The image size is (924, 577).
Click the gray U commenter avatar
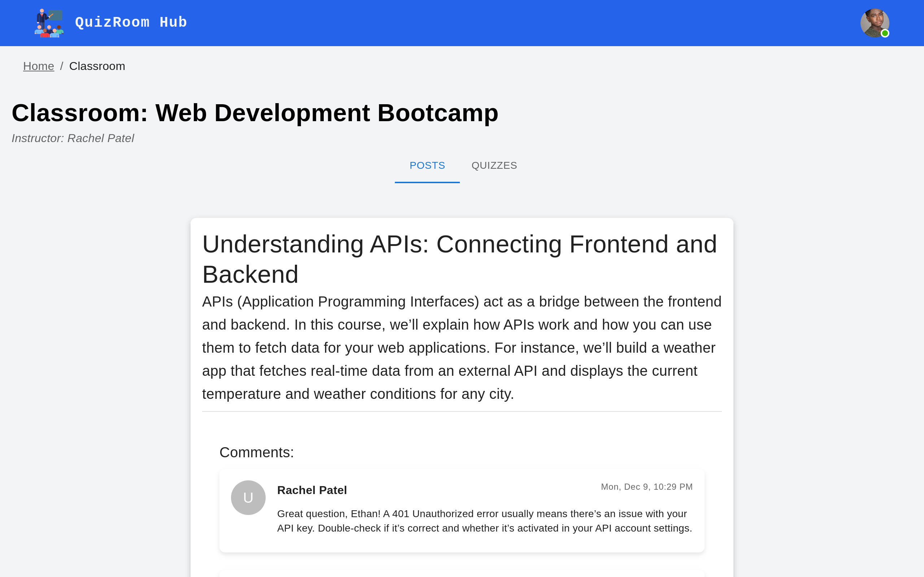(x=248, y=497)
